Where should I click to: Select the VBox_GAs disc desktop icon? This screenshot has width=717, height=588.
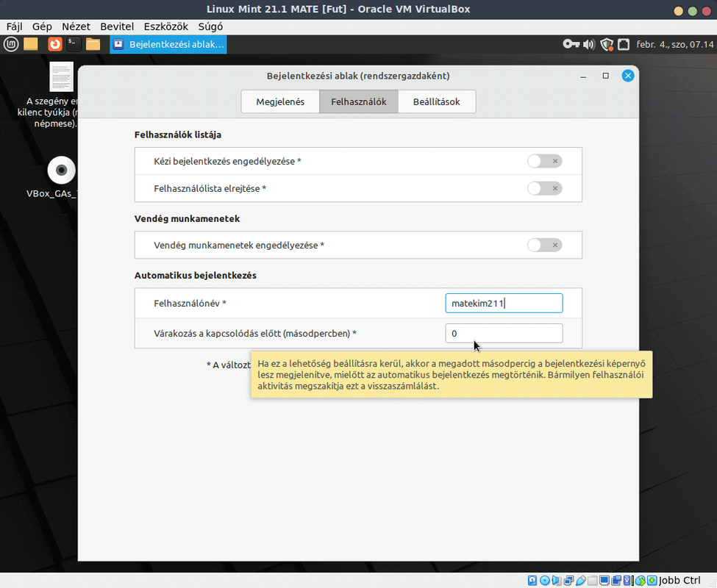click(x=61, y=170)
